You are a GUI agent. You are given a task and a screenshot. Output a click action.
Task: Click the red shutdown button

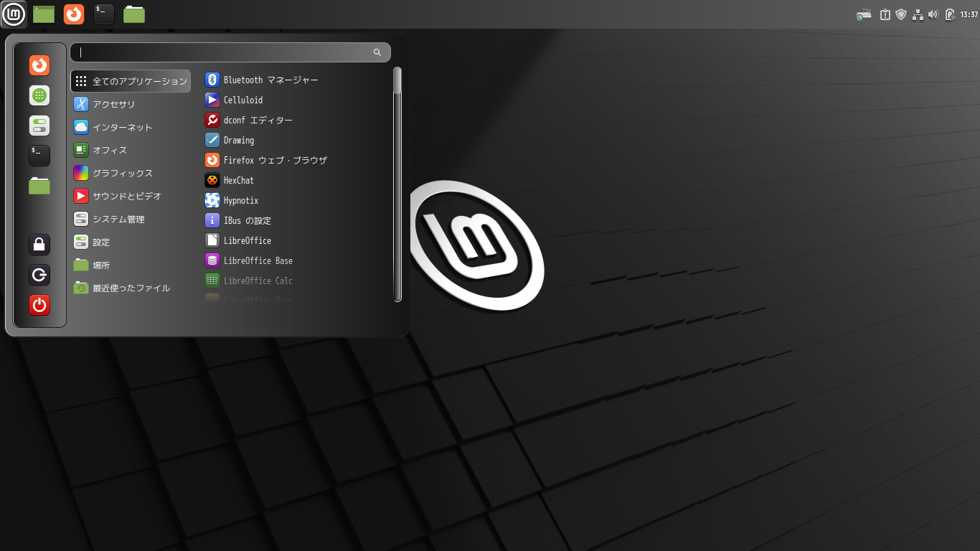tap(39, 305)
